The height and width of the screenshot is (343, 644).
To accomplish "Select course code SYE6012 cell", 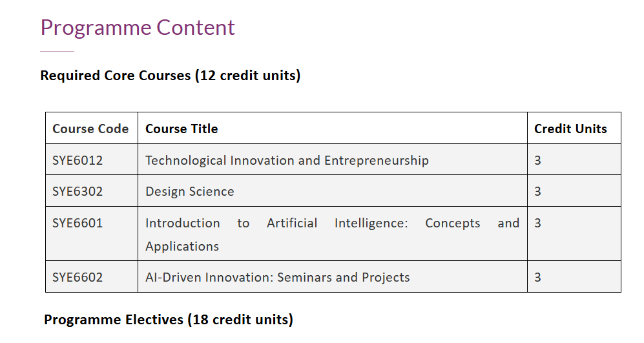I will click(x=78, y=160).
